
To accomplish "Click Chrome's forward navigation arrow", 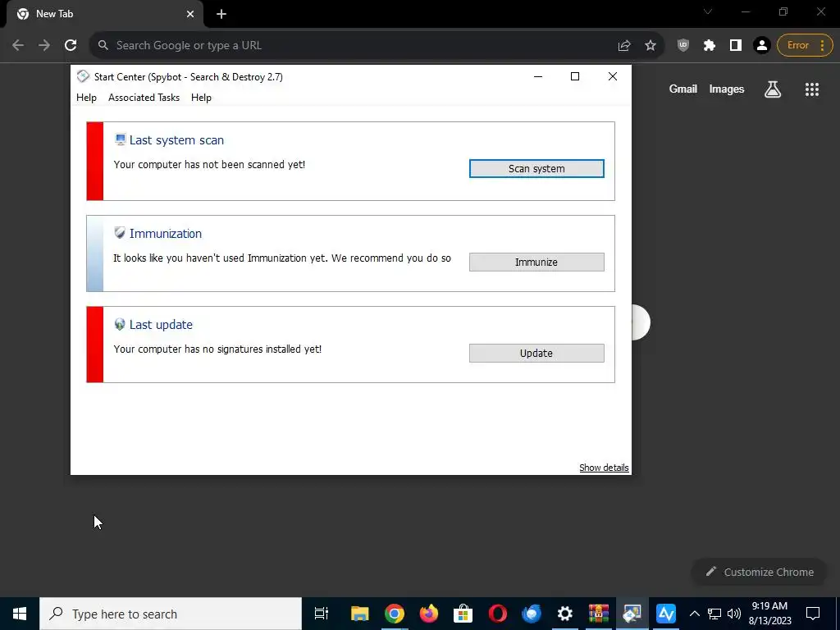I will tap(44, 45).
